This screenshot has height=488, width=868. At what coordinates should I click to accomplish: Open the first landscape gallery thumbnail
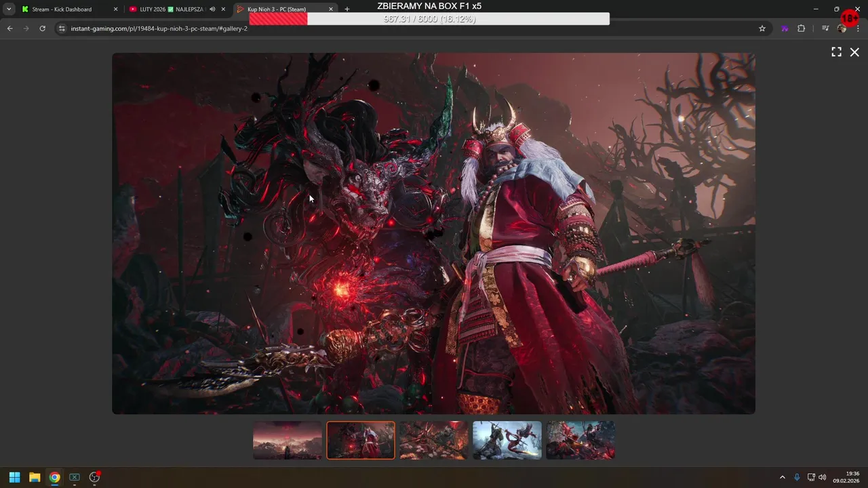pos(288,441)
